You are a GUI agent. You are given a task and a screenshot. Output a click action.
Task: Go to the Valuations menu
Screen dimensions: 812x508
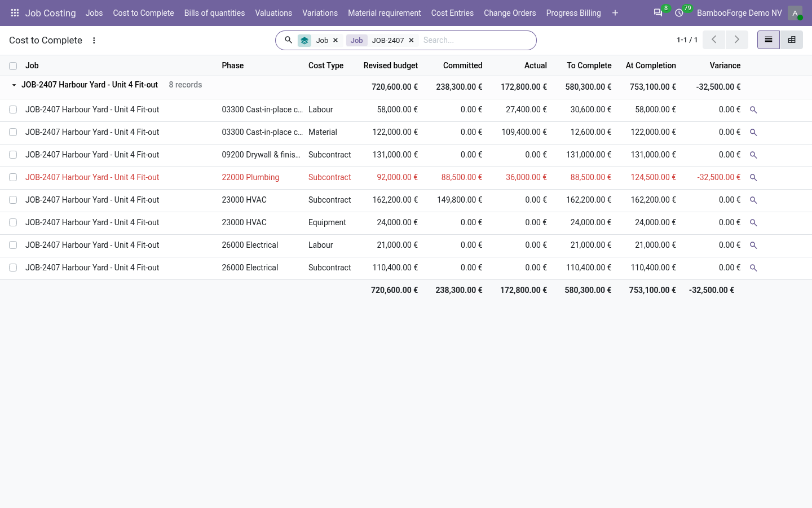pyautogui.click(x=273, y=13)
